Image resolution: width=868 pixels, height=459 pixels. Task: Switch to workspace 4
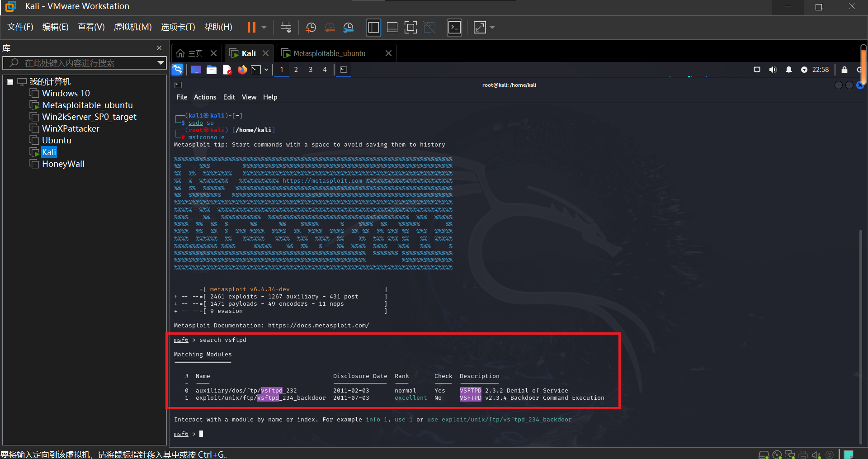tap(325, 70)
